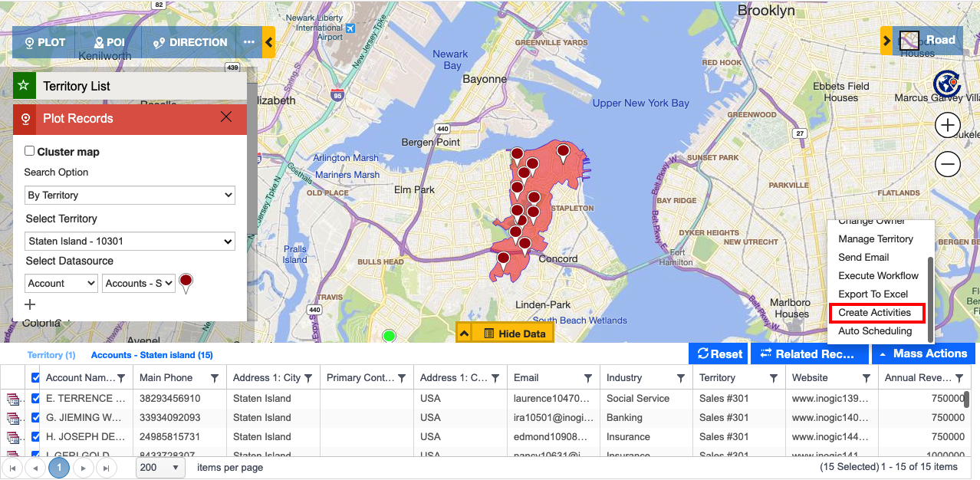Enable the Cluster map checkbox

pyautogui.click(x=30, y=151)
